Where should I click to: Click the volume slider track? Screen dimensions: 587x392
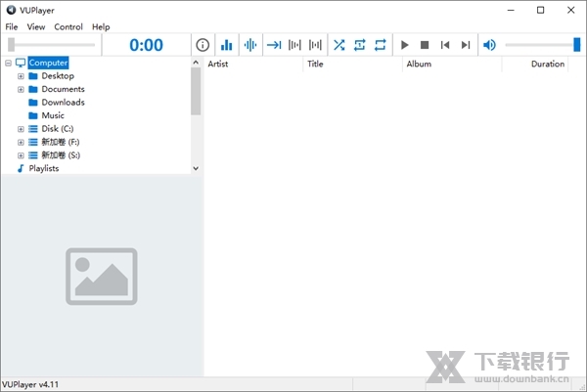point(538,45)
